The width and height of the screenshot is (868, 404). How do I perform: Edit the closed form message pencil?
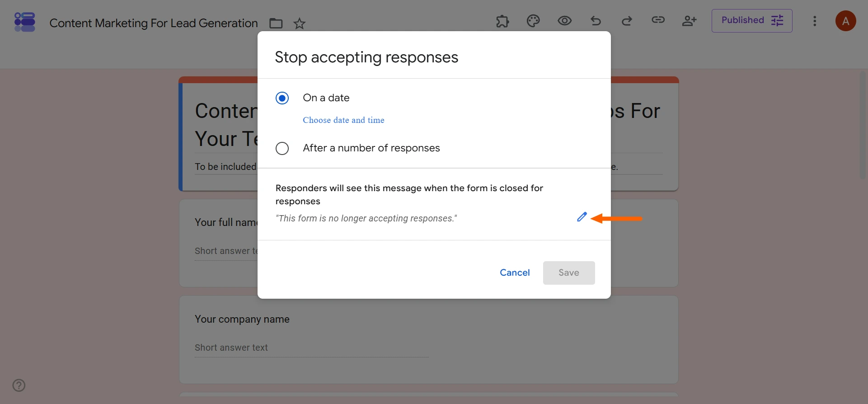click(x=582, y=217)
